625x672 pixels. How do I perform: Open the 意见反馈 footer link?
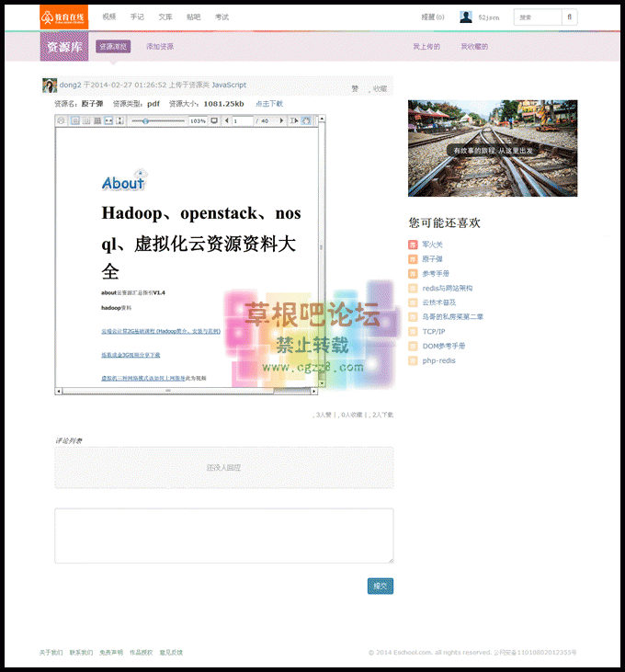[171, 653]
